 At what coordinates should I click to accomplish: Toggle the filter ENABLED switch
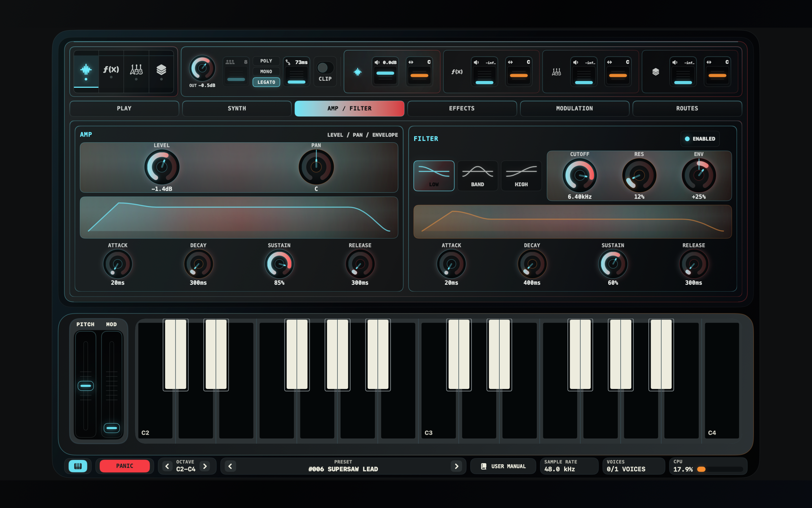coord(700,139)
